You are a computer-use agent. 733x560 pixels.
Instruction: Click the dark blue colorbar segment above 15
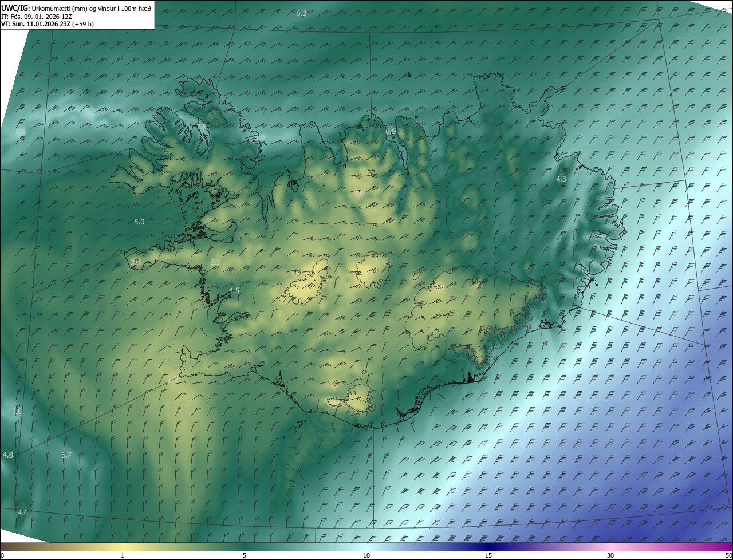tap(488, 547)
